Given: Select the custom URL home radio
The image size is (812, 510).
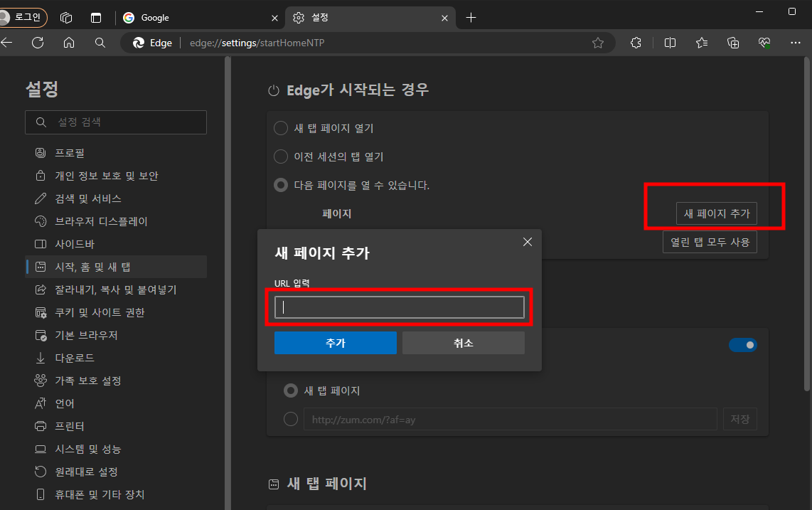Looking at the screenshot, I should pos(291,419).
